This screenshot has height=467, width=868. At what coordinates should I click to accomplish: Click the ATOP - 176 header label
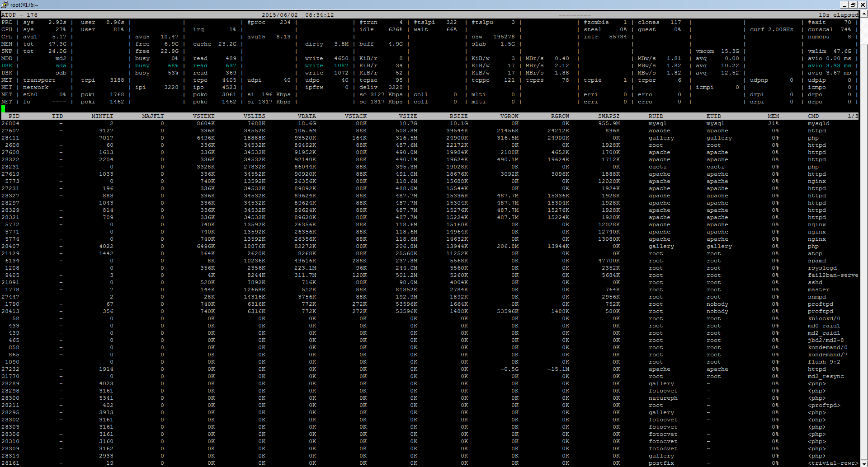click(19, 15)
